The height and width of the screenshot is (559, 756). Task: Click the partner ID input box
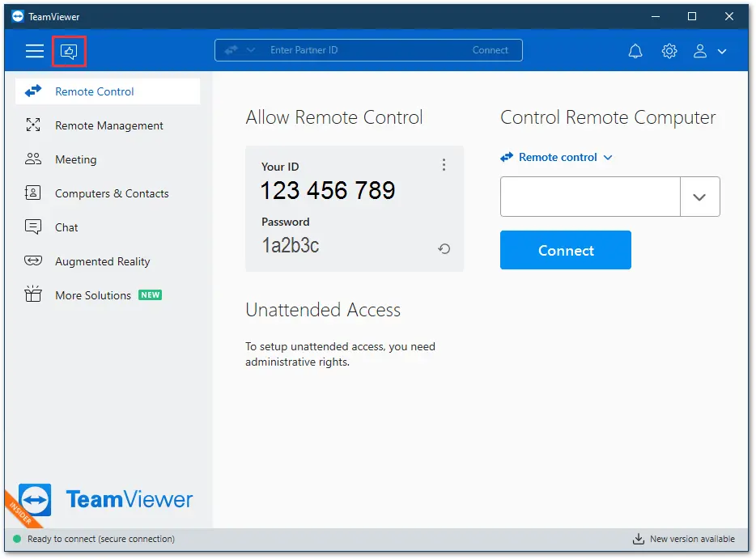(x=590, y=197)
